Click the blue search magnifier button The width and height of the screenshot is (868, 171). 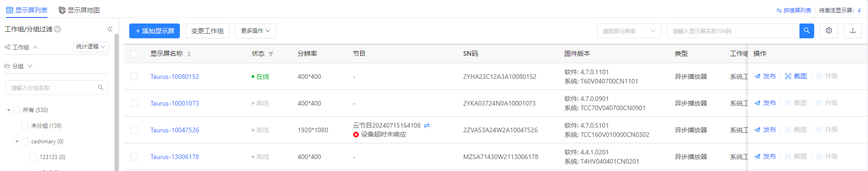[x=806, y=31]
